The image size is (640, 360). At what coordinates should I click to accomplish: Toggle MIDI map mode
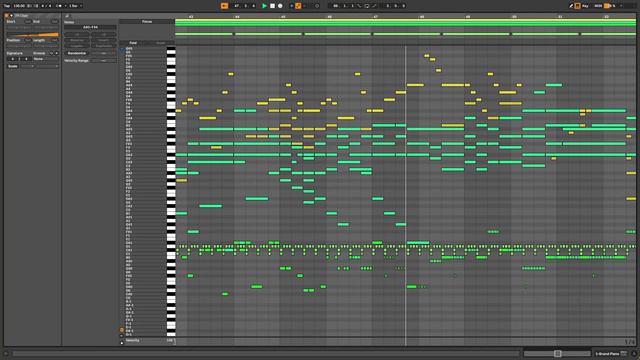[598, 6]
